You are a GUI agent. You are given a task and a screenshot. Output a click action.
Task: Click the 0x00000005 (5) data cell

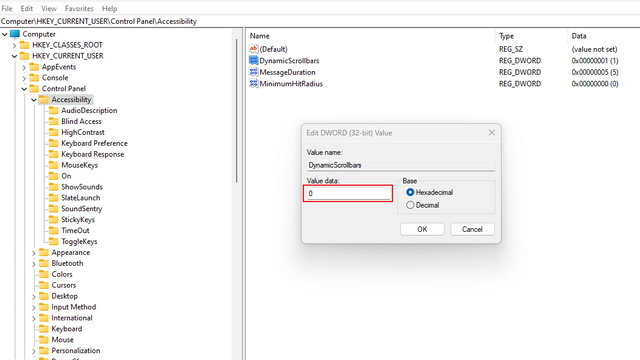pyautogui.click(x=595, y=72)
